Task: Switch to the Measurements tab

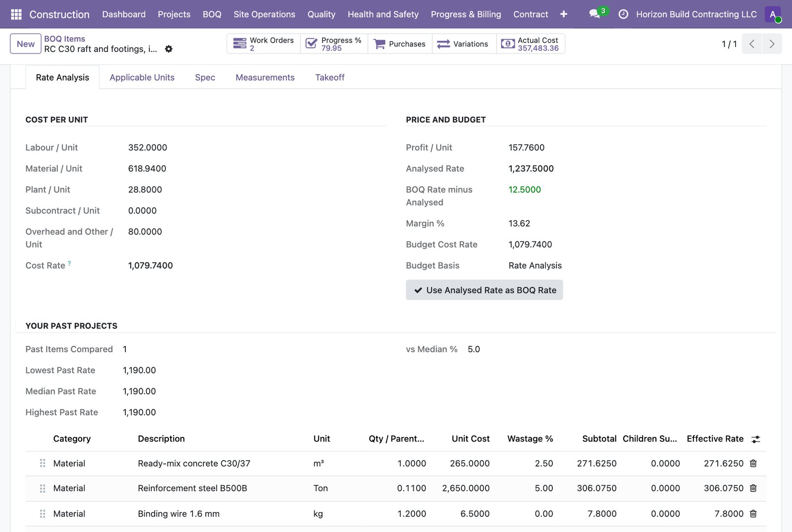Action: 265,77
